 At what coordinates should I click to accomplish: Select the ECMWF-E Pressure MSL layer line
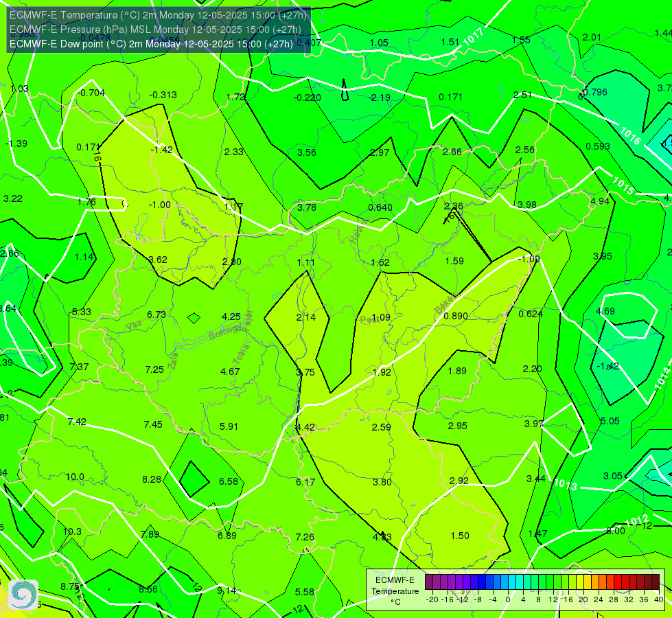155,30
